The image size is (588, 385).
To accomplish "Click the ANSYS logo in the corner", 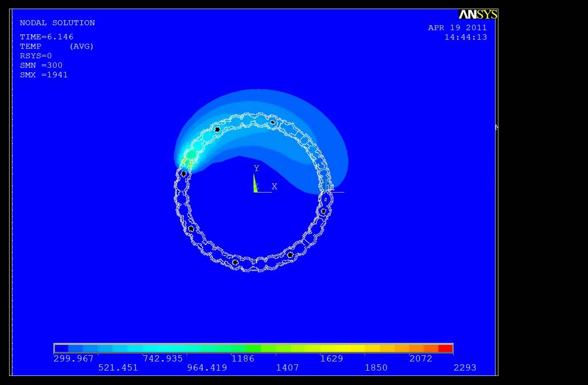I will (x=478, y=14).
